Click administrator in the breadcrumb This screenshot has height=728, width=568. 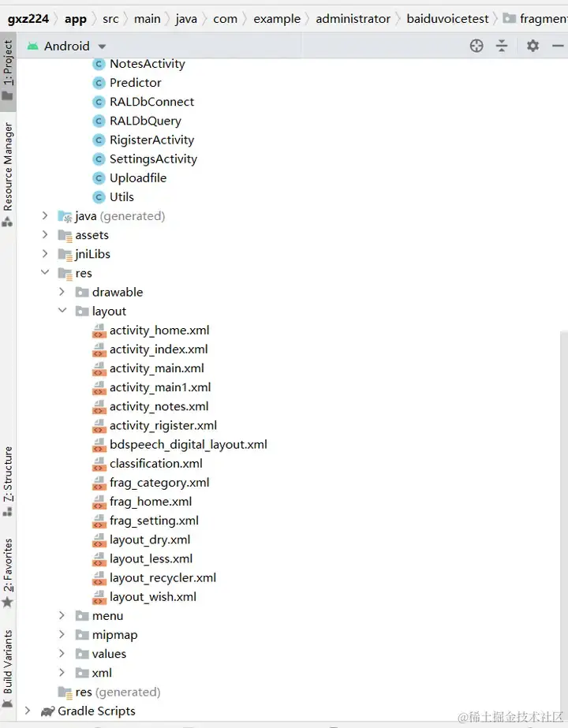pos(353,19)
